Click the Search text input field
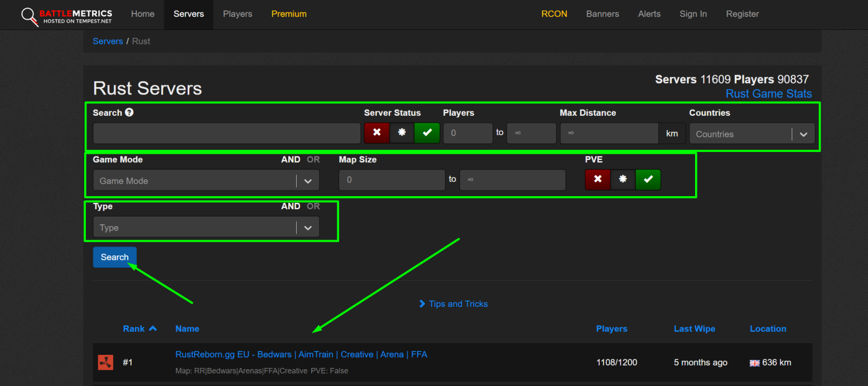This screenshot has width=868, height=386. click(x=227, y=133)
